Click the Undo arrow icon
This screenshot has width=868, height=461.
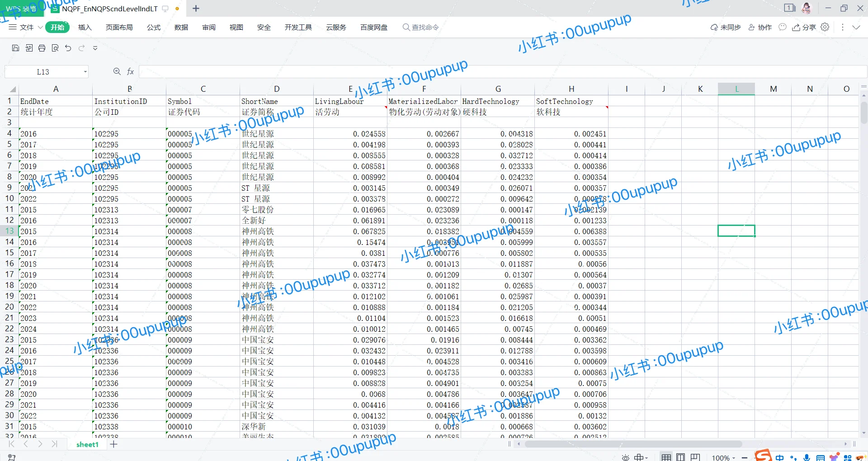coord(68,48)
